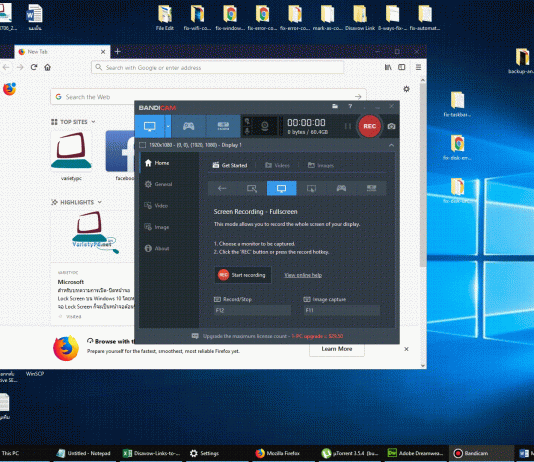Select fullscreen recording mode icon in Get Started

point(282,188)
